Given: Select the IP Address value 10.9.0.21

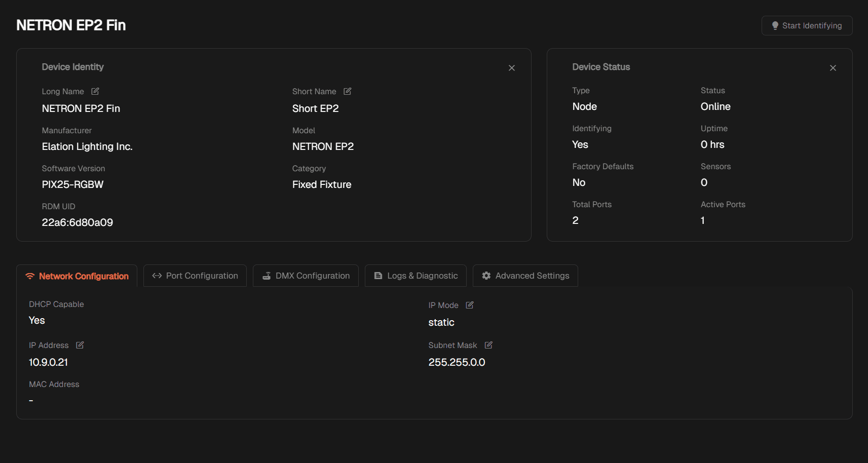Looking at the screenshot, I should click(x=48, y=362).
